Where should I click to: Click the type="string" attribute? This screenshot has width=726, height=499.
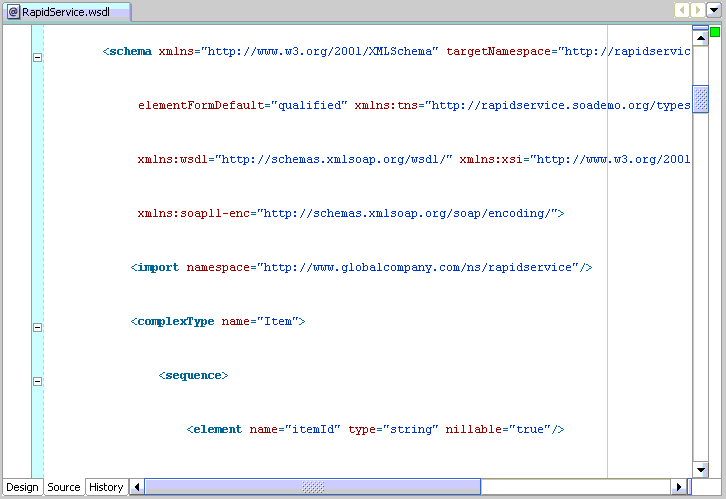point(393,430)
